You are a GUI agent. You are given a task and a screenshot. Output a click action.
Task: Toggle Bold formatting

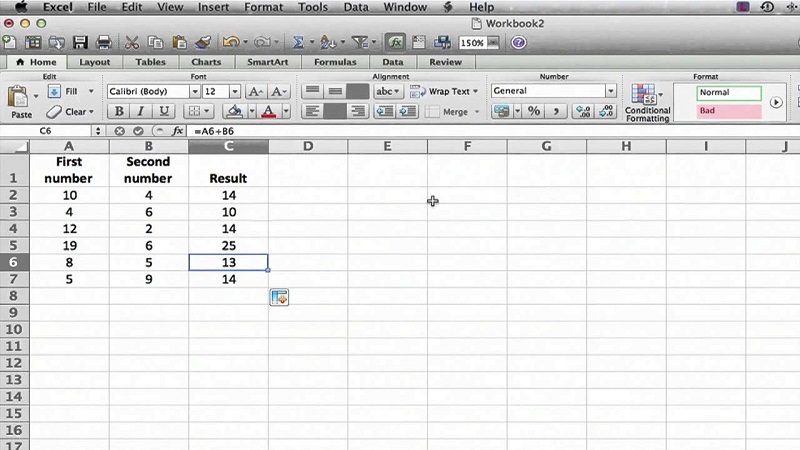119,111
